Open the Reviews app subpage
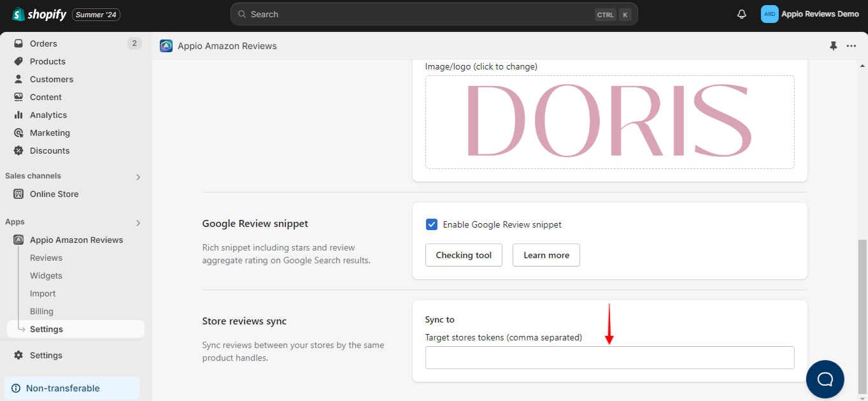The height and width of the screenshot is (401, 868). (x=46, y=258)
